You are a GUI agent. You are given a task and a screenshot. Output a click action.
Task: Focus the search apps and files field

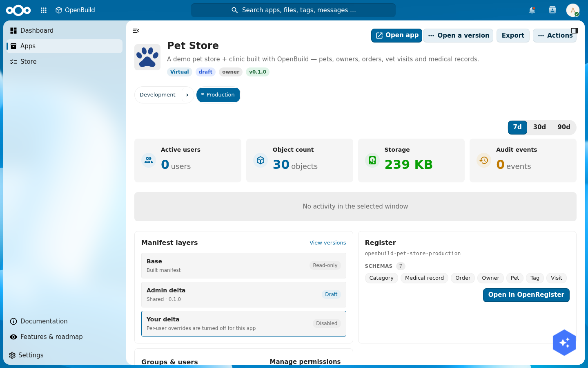click(x=293, y=10)
